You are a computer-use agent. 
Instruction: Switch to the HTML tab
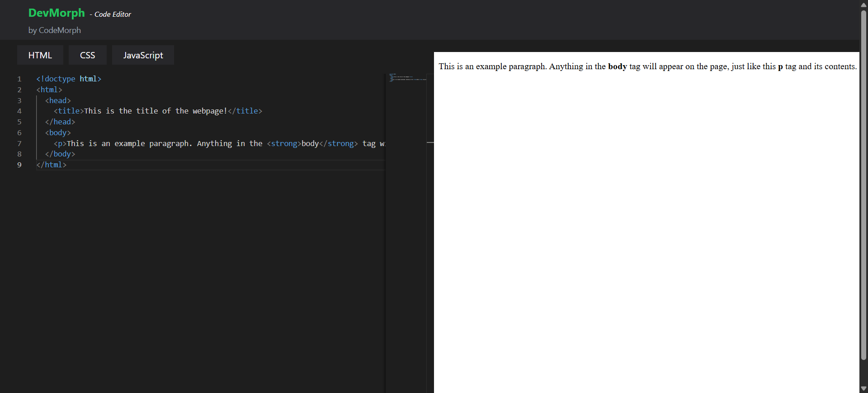tap(40, 55)
